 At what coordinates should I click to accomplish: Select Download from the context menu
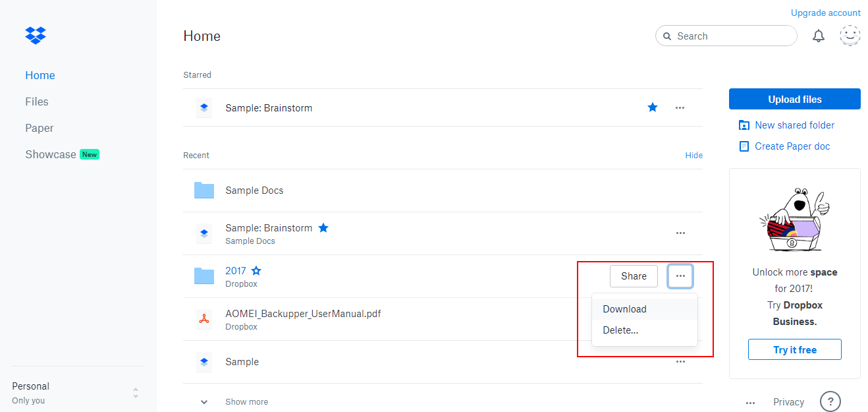tap(624, 309)
